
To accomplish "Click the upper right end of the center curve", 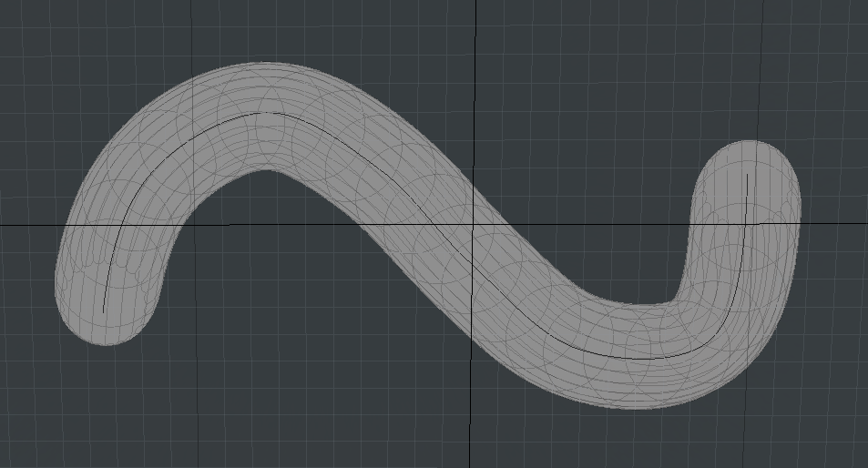I will point(747,175).
